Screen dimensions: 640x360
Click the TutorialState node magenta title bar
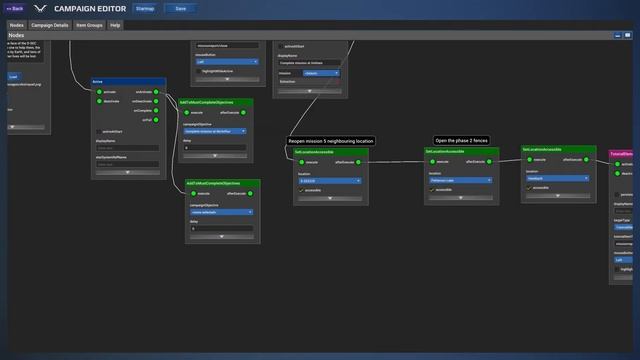pyautogui.click(x=621, y=154)
